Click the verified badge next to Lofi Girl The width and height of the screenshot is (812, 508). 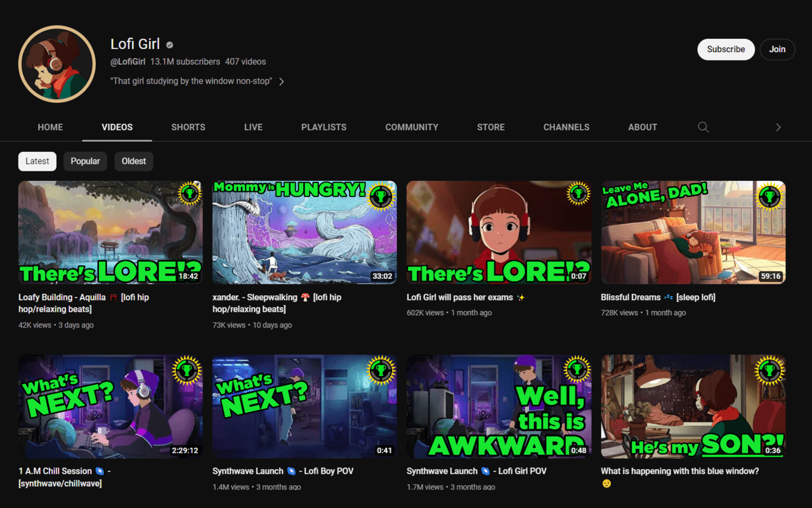click(170, 44)
